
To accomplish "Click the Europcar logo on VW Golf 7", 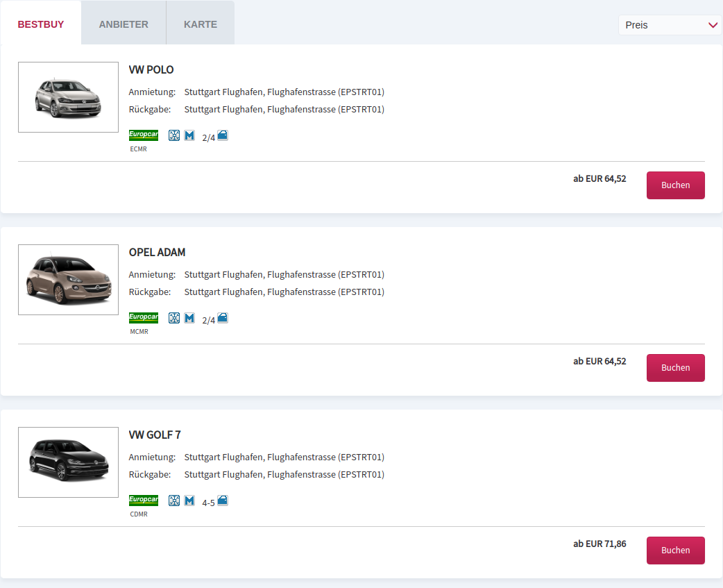I will tap(144, 501).
